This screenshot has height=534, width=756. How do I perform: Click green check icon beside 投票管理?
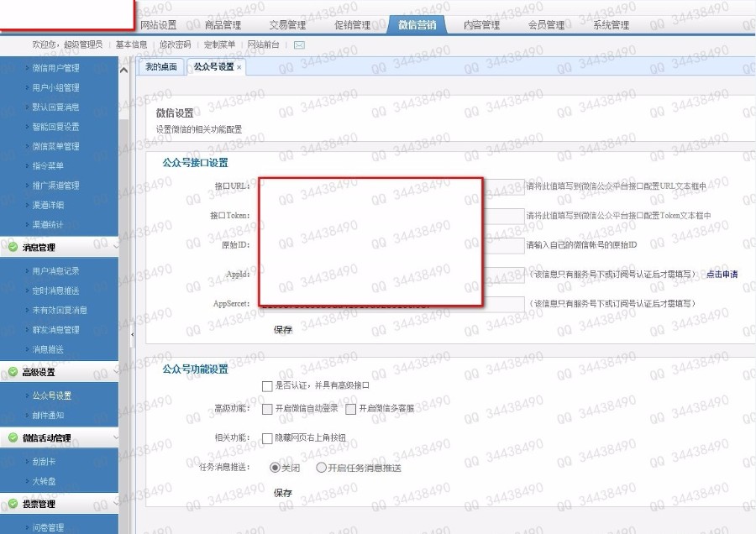click(x=13, y=504)
